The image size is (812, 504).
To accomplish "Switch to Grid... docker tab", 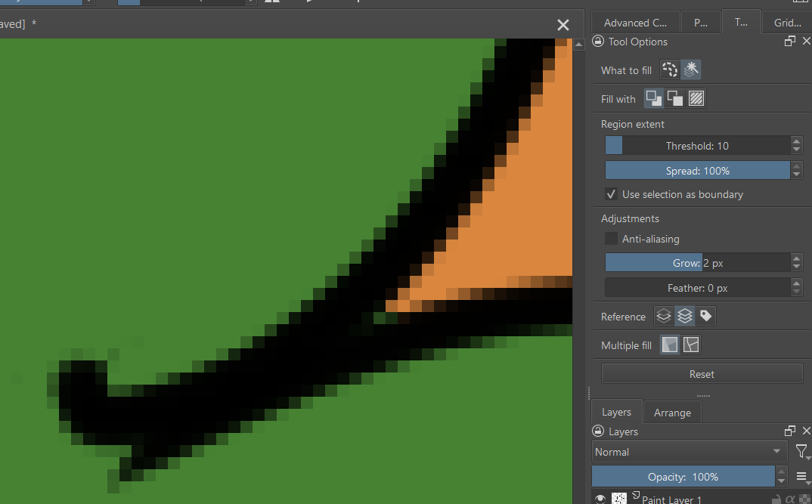I will click(x=787, y=23).
